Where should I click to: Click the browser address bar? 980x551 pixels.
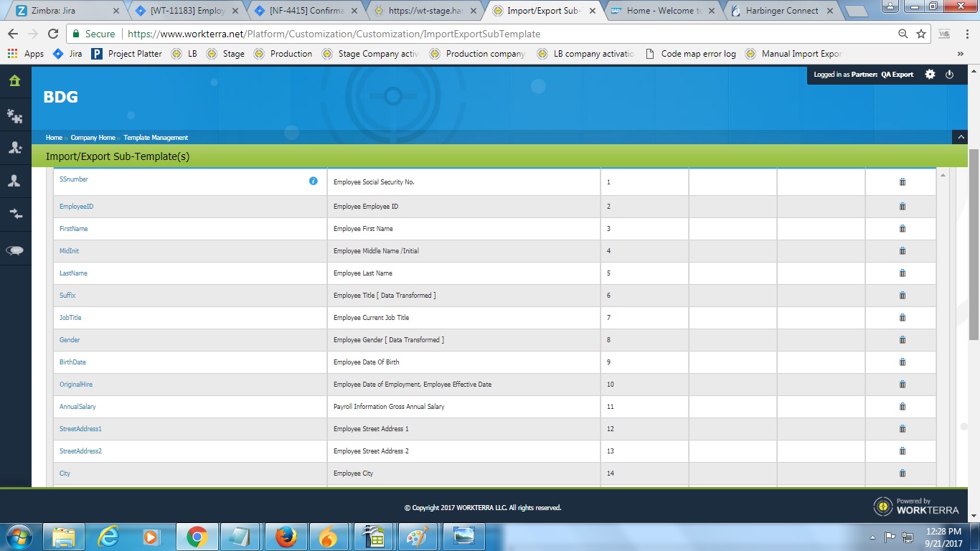[502, 34]
